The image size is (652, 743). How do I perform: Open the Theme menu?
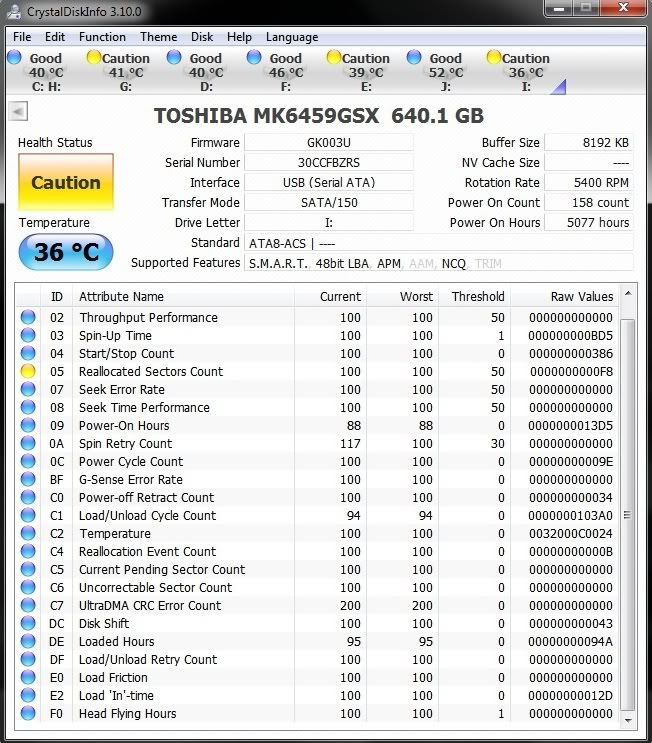tap(158, 37)
